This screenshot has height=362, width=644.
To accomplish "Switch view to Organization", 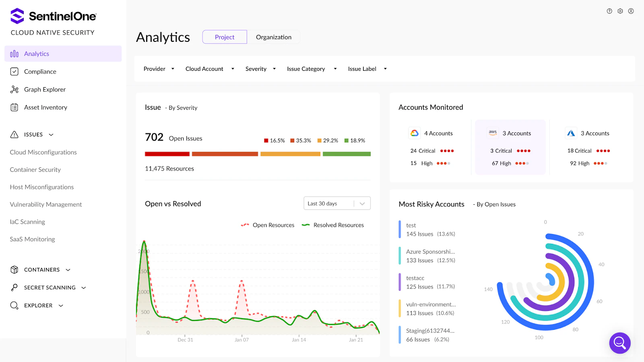I will (x=274, y=37).
